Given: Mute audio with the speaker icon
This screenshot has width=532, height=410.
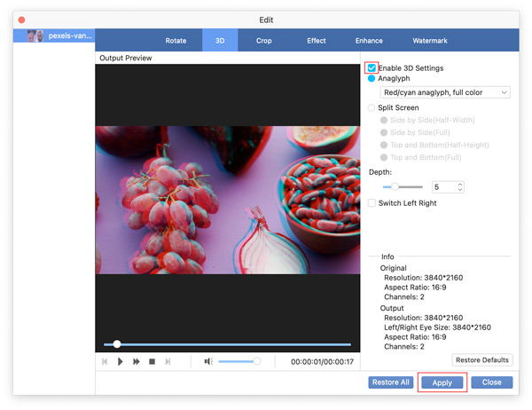Looking at the screenshot, I should (208, 362).
